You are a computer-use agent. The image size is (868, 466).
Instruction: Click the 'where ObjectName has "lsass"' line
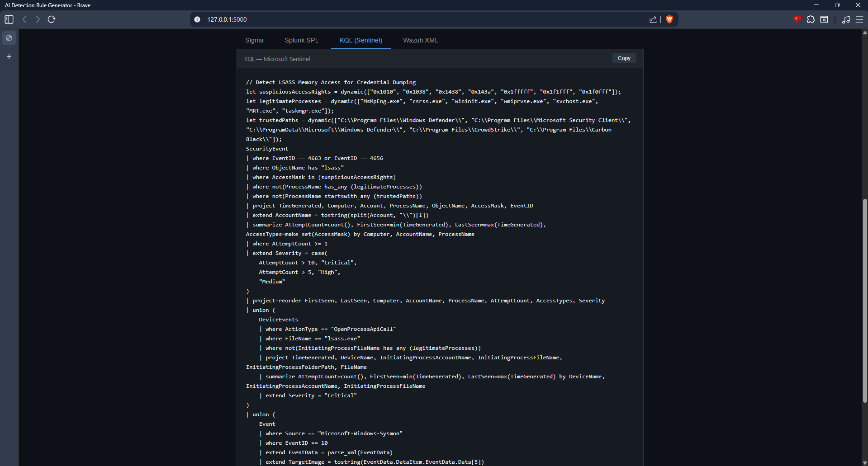295,168
